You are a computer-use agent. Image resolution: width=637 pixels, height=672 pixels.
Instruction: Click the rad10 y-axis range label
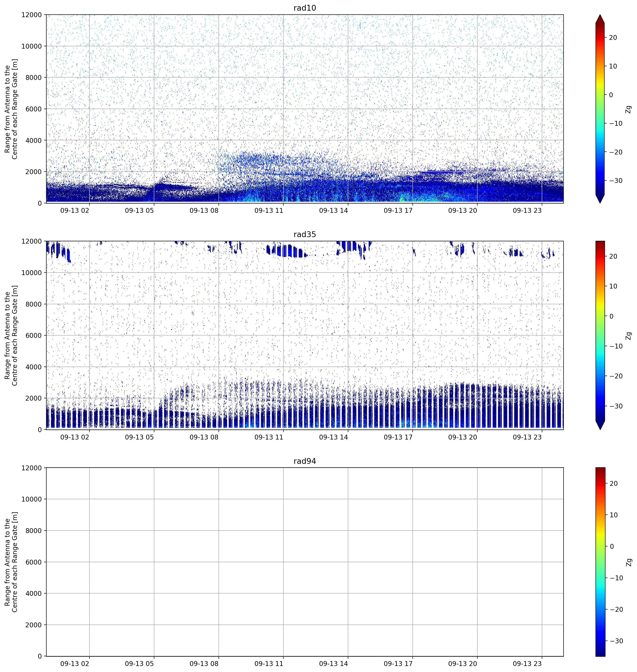tap(11, 109)
